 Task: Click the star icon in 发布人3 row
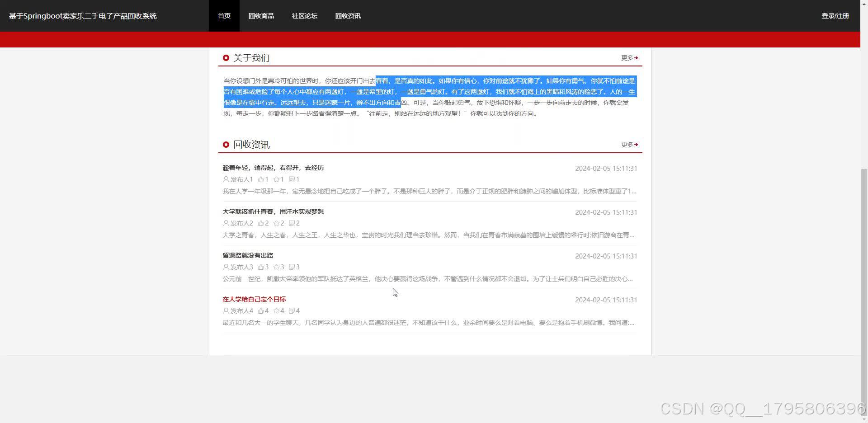(x=276, y=267)
